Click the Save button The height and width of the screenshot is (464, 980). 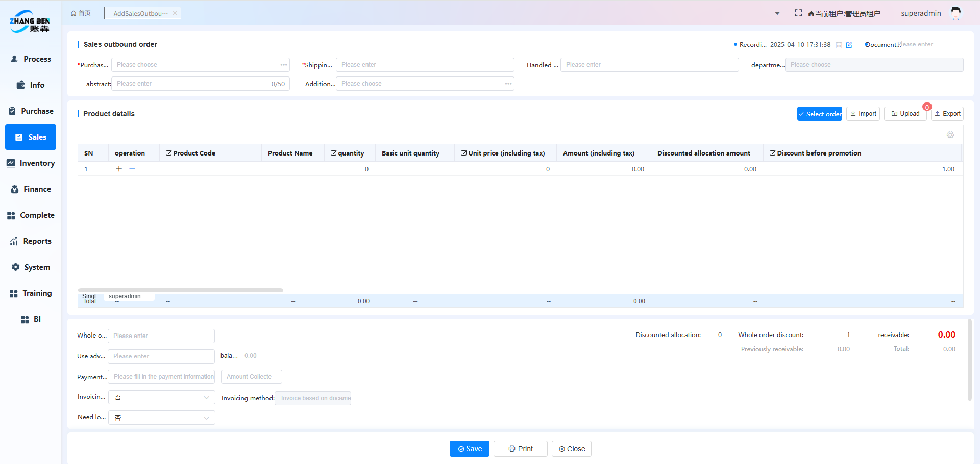click(x=469, y=449)
